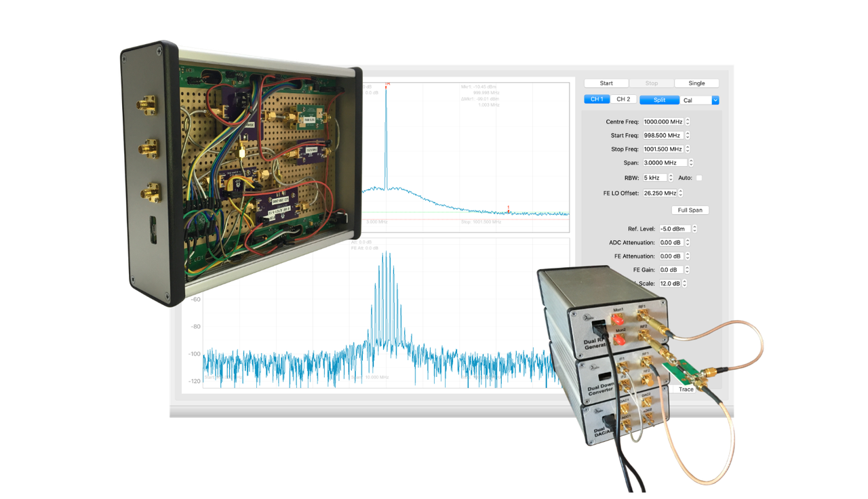Click the FE Attenuation stepper arrows

tap(688, 256)
